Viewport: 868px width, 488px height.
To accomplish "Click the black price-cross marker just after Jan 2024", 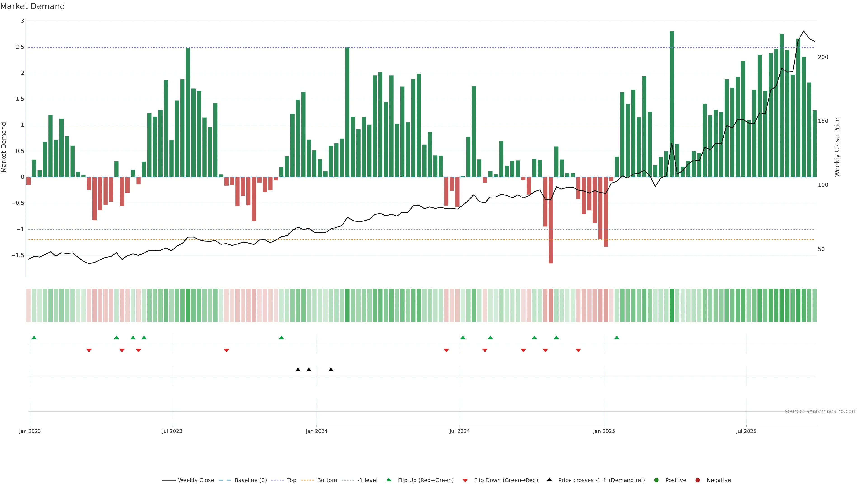I will (x=331, y=370).
